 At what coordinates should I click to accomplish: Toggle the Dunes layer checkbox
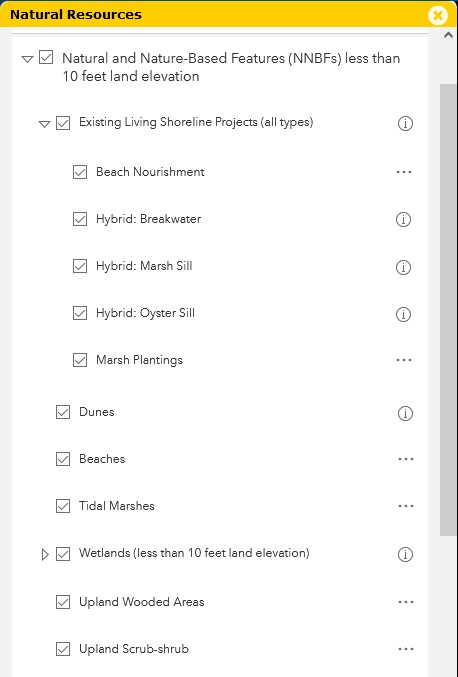click(x=63, y=412)
